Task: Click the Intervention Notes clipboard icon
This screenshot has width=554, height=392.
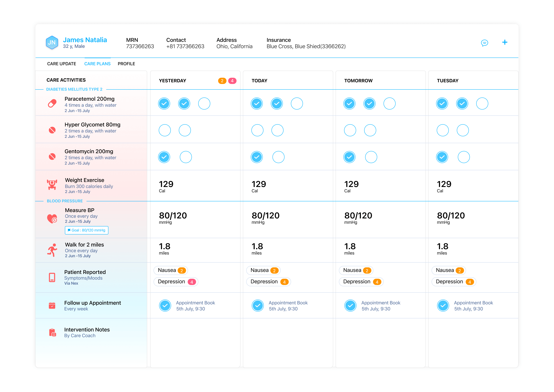Action: click(52, 332)
